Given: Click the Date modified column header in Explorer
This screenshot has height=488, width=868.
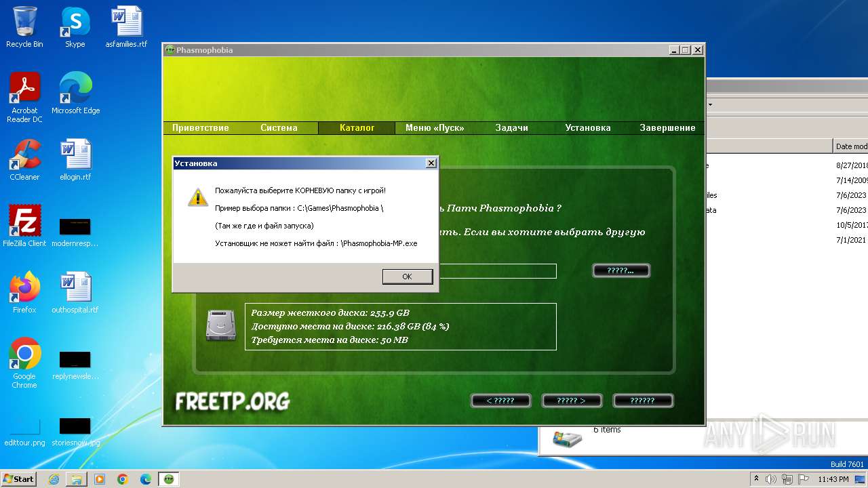Looking at the screenshot, I should [851, 146].
